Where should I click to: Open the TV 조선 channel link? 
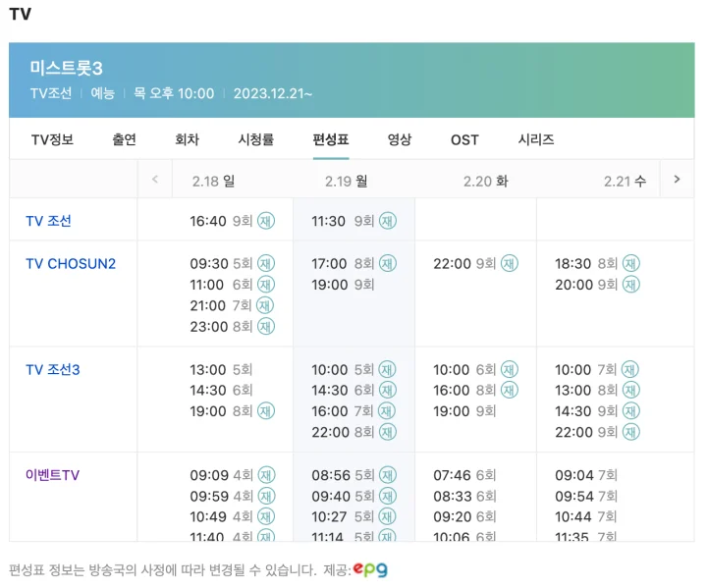(48, 221)
